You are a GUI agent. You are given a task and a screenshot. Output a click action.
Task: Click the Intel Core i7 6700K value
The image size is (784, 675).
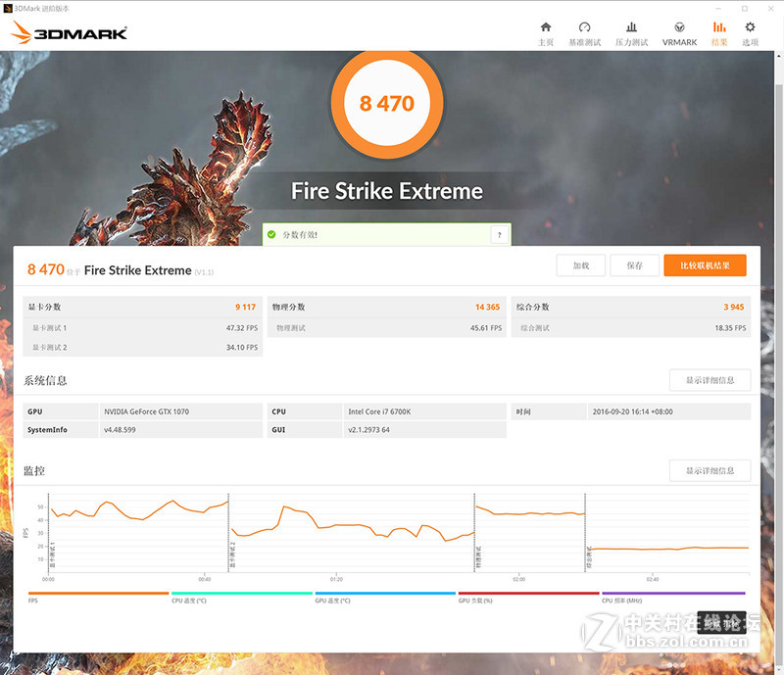pyautogui.click(x=379, y=411)
